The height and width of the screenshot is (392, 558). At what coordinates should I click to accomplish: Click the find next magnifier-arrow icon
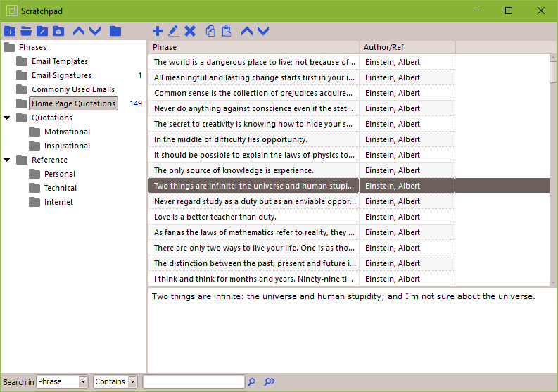tap(270, 382)
